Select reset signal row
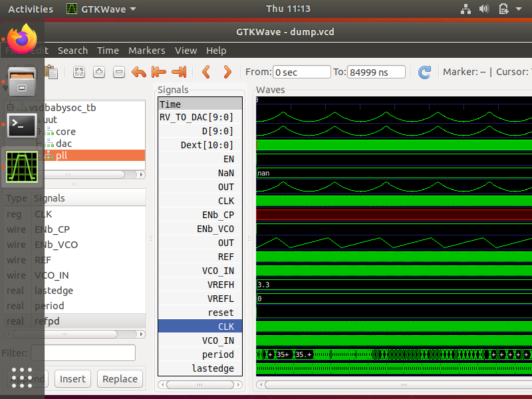 (x=200, y=312)
